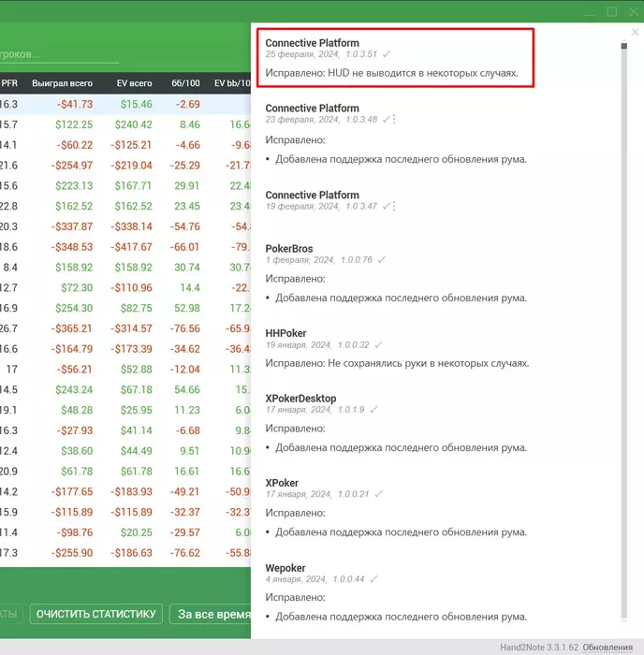Sort by бб/100 column header
This screenshot has width=644, height=655.
click(185, 83)
